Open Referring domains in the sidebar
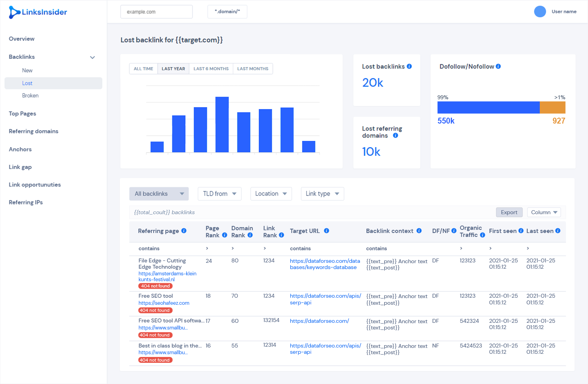Viewport: 588px width, 384px height. tap(34, 131)
